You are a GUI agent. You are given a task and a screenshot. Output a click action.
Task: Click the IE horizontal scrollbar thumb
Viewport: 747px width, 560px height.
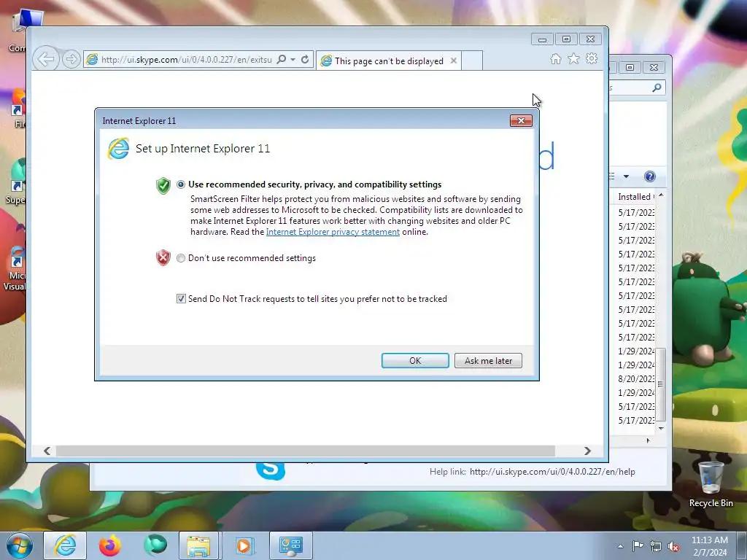point(306,451)
